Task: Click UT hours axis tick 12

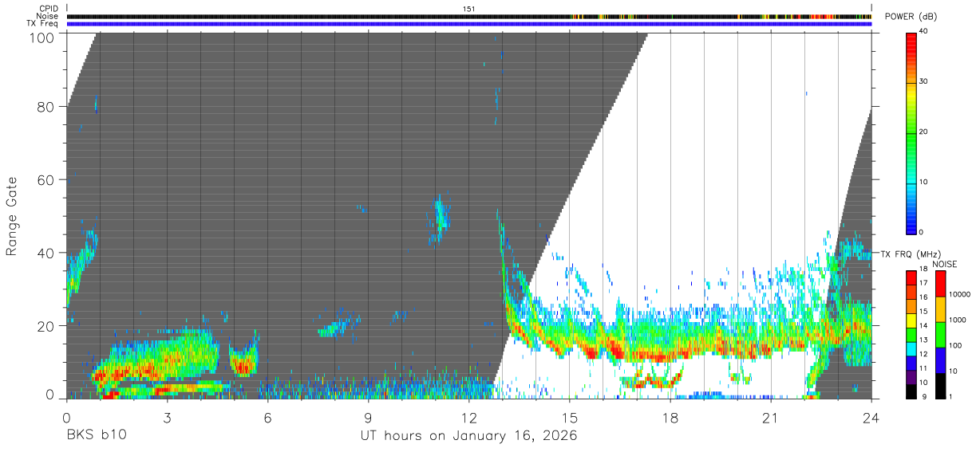Action: 469,418
